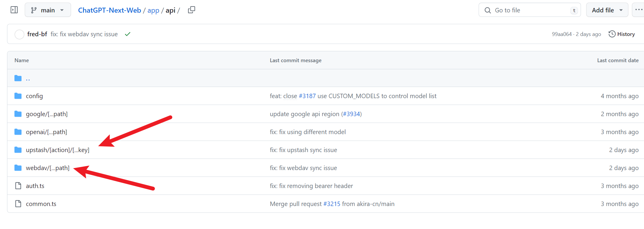Click the ChatGPT-Next-Web breadcrumb link
644x229 pixels.
(x=109, y=10)
